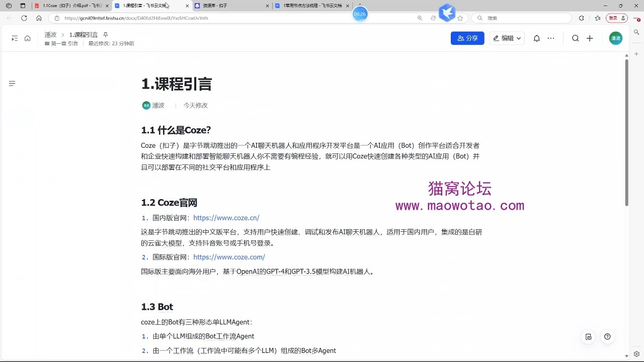Click the 1.3 Bot heading
This screenshot has width=644, height=362.
tap(157, 307)
